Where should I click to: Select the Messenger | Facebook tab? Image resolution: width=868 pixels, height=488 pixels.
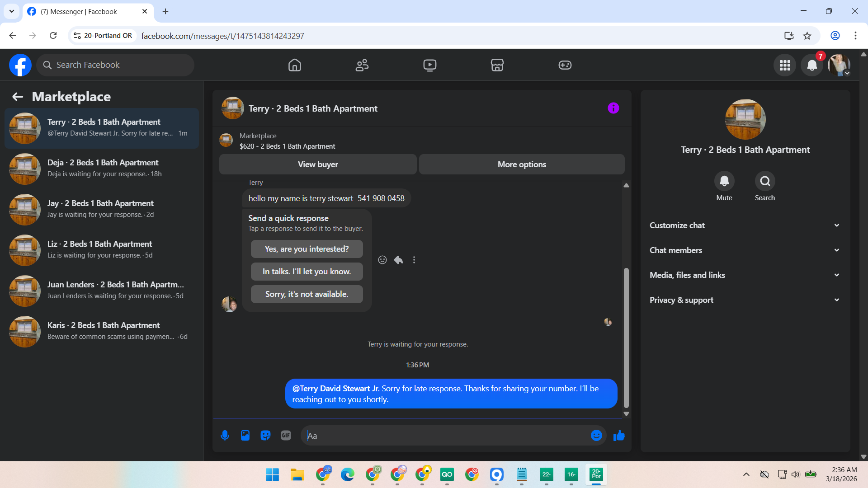(x=88, y=11)
